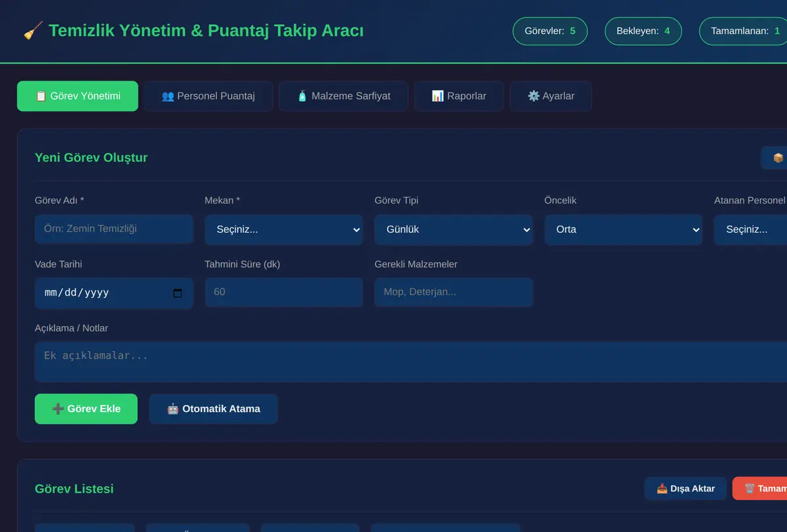Open the calendar picker in Vade Tarihi
This screenshot has height=532, width=787.
[x=177, y=293]
